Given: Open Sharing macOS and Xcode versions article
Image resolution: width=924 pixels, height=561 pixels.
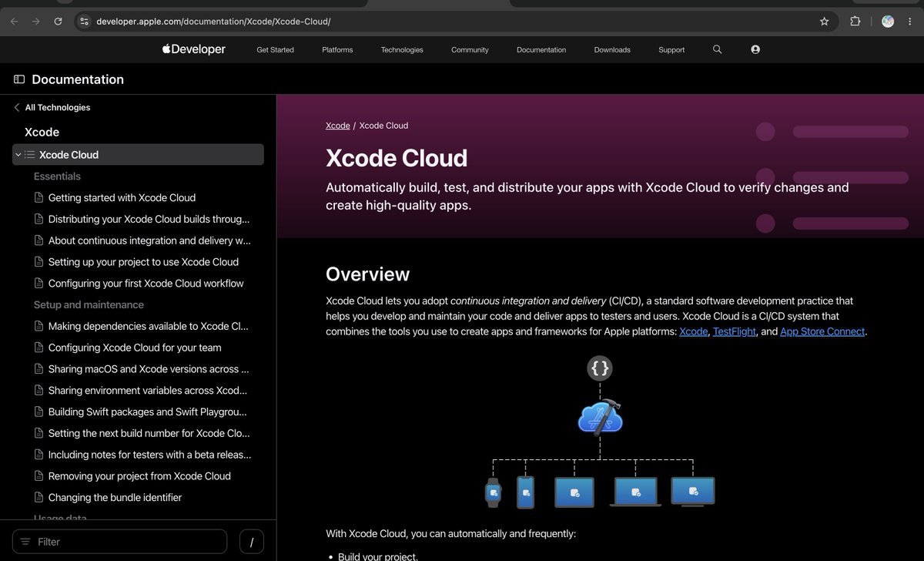Looking at the screenshot, I should pos(149,369).
